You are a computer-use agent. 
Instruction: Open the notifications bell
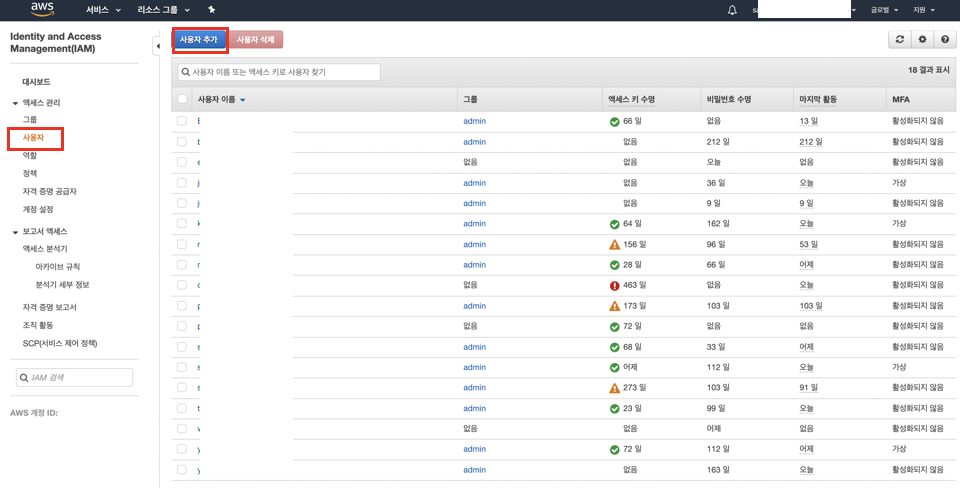coord(732,10)
